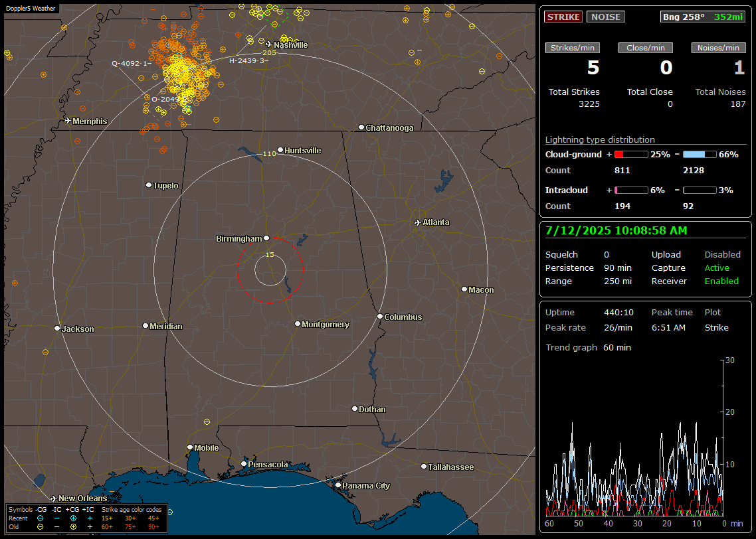Select the Birmingham city dot marker
Viewport: 756px width, 539px height.
tap(266, 238)
